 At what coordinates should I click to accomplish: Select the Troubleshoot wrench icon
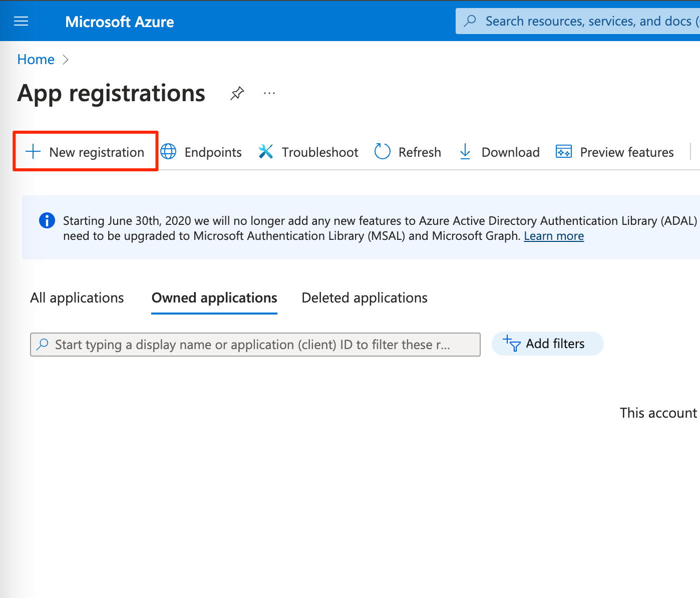click(x=265, y=151)
